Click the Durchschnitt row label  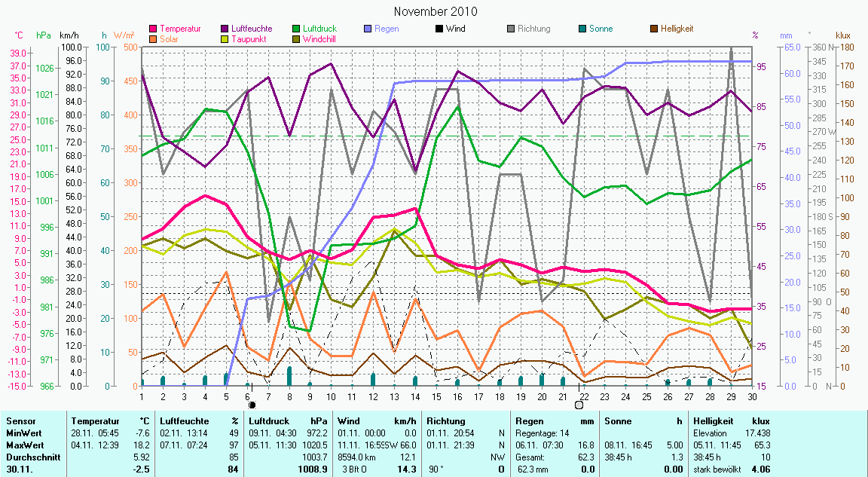(x=29, y=457)
